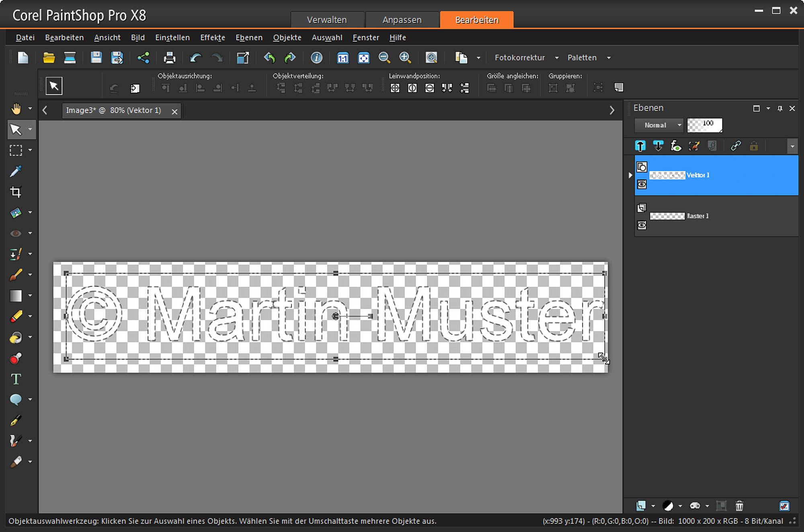Toggle the layer lock transparency icon
The width and height of the screenshot is (804, 532).
(x=754, y=146)
